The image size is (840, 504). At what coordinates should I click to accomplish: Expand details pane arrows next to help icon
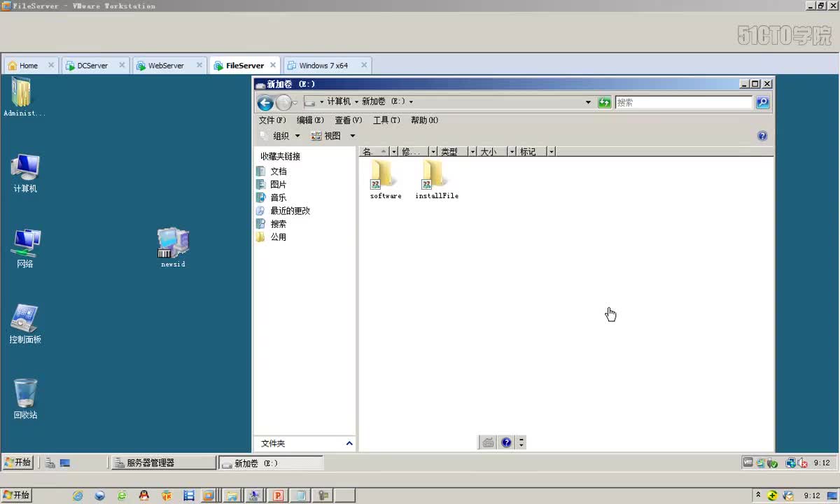click(x=521, y=442)
